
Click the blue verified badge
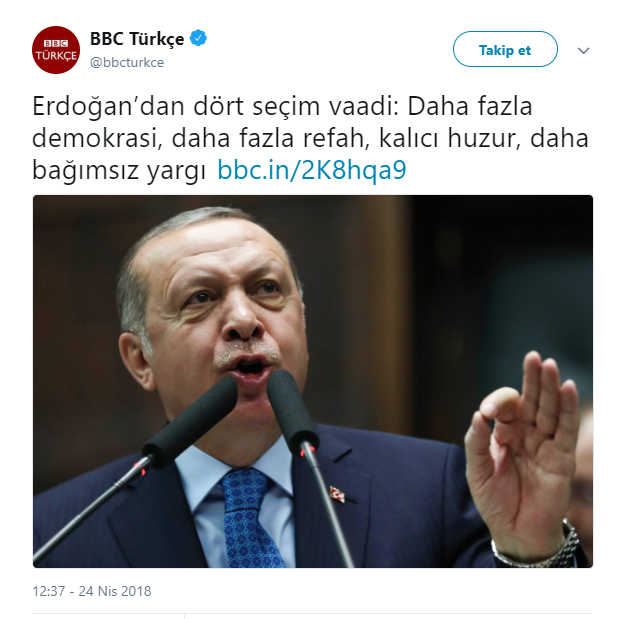pyautogui.click(x=198, y=38)
